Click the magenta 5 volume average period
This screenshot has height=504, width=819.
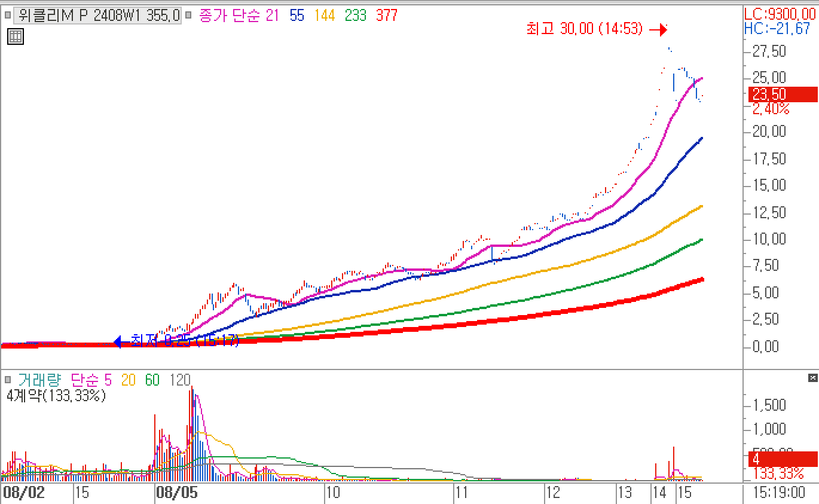point(108,380)
